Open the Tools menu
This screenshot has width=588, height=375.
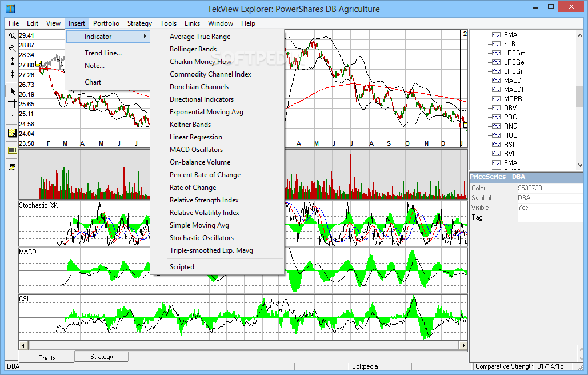(169, 23)
